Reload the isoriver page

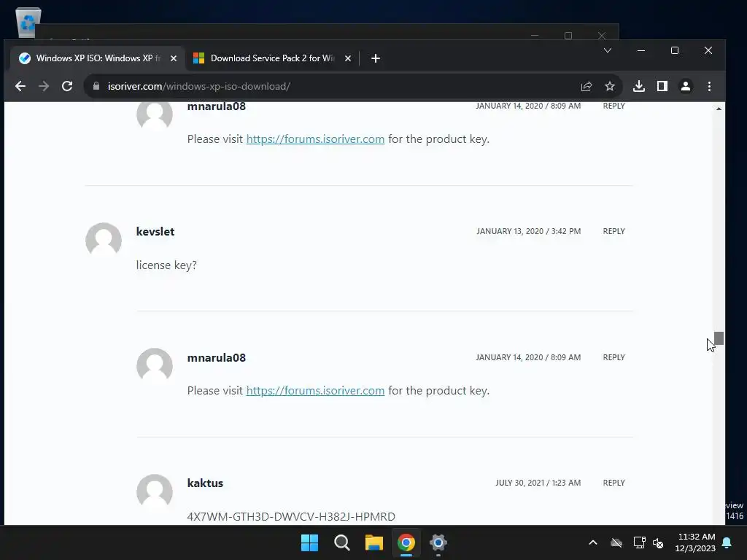(67, 86)
